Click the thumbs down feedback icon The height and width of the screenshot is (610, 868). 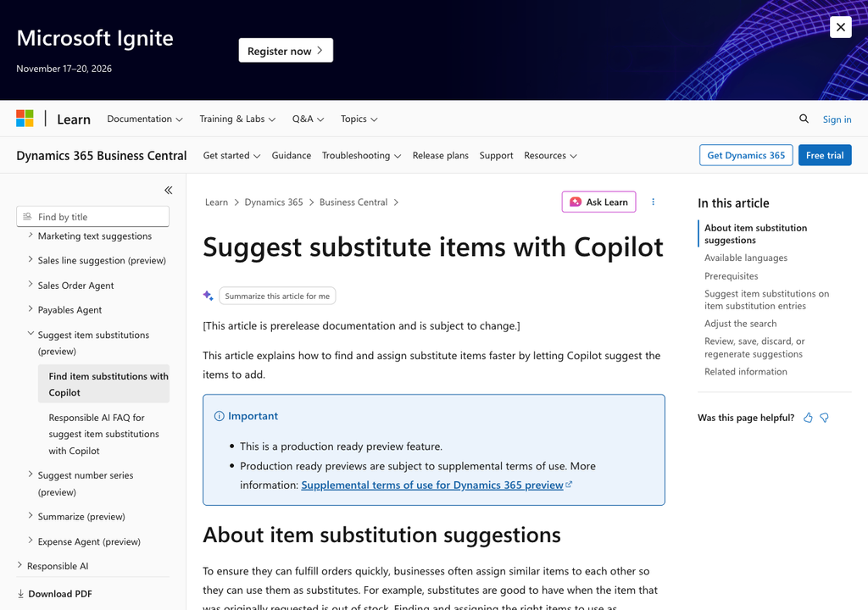[x=824, y=418]
